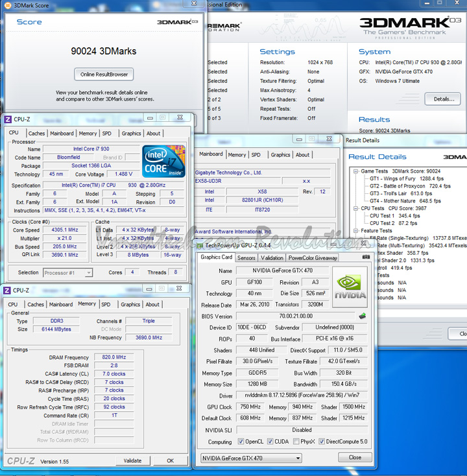The image size is (467, 476).
Task: Toggle the OpenCL checkbox in GPU-Z
Action: 241,442
